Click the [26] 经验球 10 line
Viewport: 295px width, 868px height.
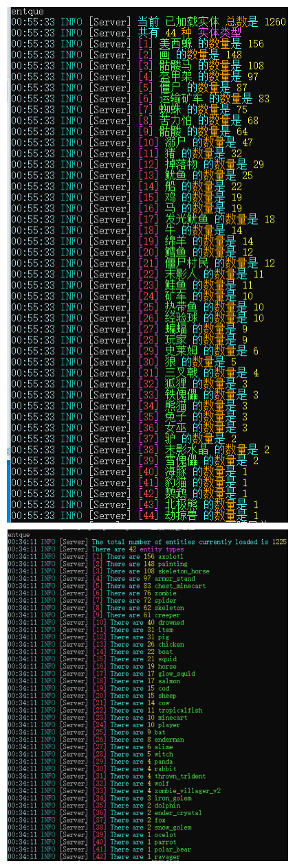(x=138, y=318)
